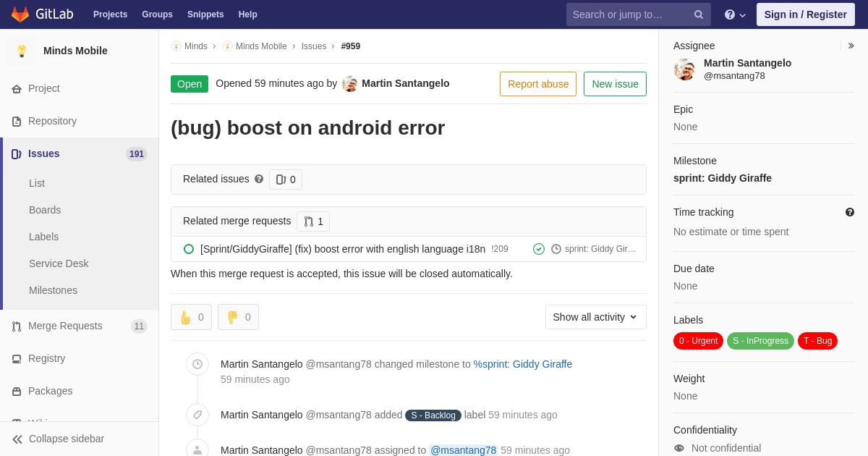Image resolution: width=868 pixels, height=456 pixels.
Task: Click Martin Santangelo's avatar beside issue author
Action: [x=350, y=84]
